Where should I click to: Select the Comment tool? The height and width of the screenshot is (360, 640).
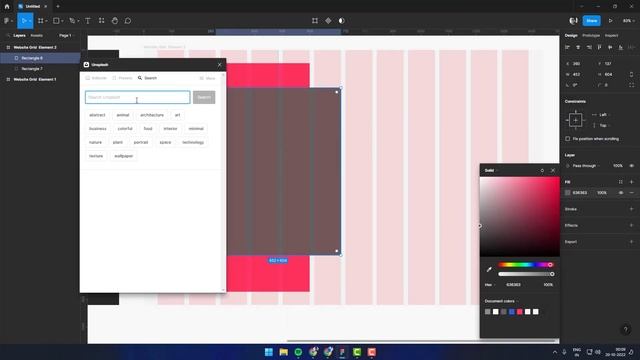point(128,20)
